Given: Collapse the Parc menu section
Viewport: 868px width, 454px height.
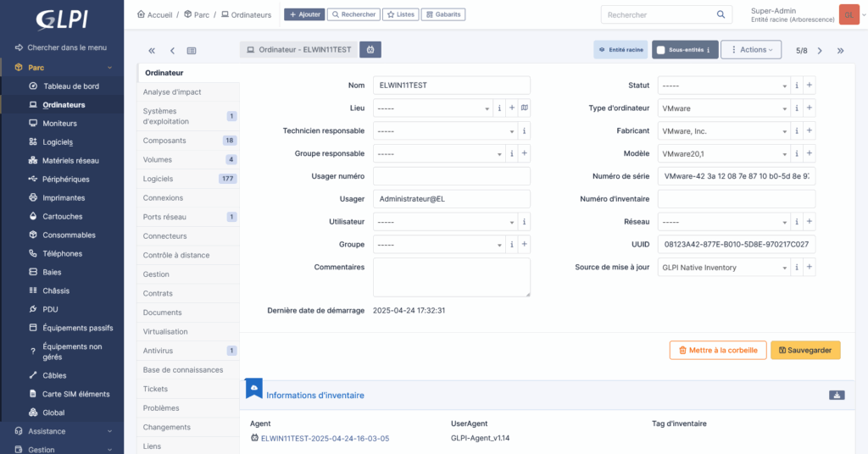Looking at the screenshot, I should pos(109,68).
